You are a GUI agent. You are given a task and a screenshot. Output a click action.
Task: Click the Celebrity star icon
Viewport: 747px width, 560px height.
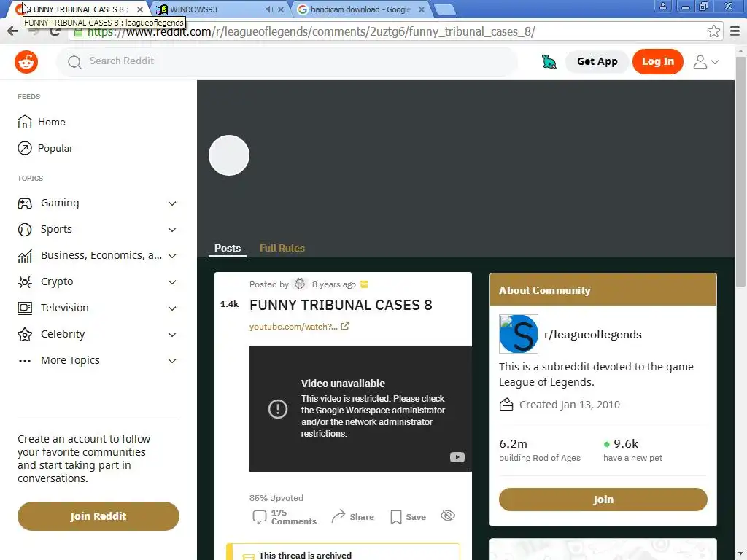click(x=25, y=334)
